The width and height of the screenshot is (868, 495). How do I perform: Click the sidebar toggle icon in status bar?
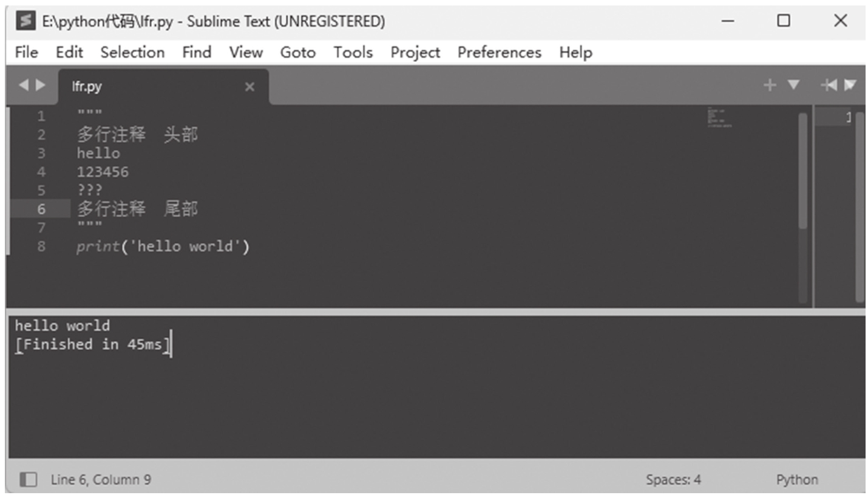[x=29, y=479]
